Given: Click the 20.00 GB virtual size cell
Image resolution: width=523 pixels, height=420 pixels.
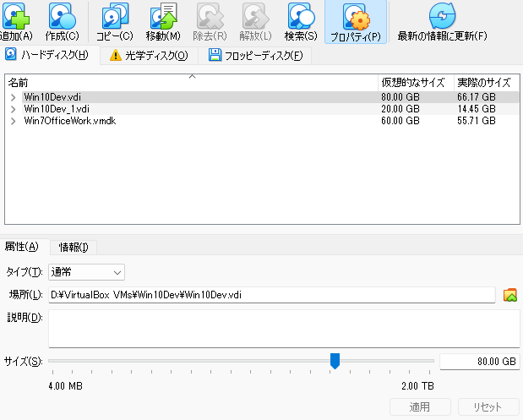Looking at the screenshot, I should [x=400, y=109].
